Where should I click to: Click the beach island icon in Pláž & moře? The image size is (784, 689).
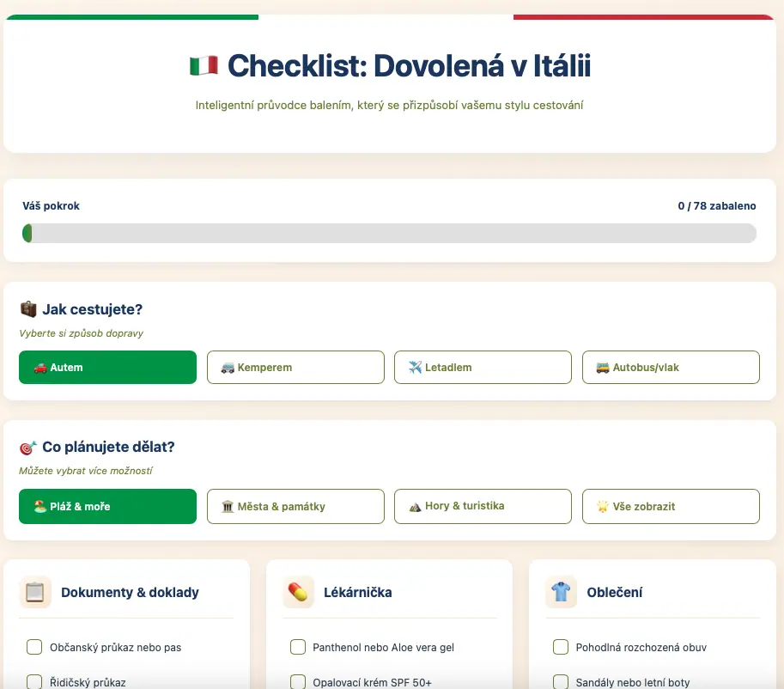coord(40,506)
